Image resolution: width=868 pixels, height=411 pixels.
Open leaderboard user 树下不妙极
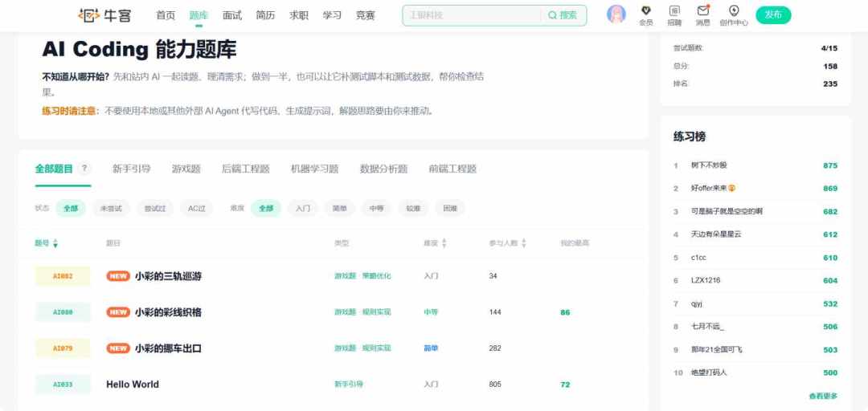(709, 165)
